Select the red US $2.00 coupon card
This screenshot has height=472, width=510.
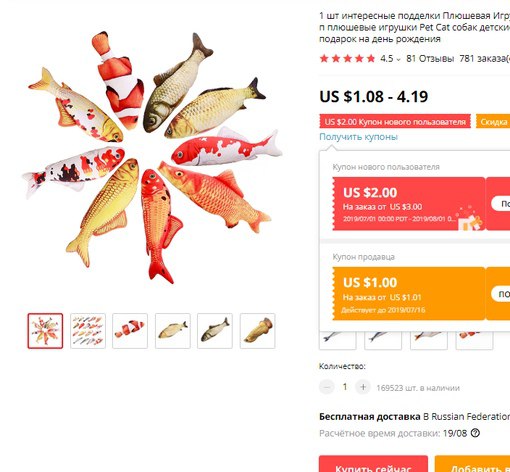409,204
